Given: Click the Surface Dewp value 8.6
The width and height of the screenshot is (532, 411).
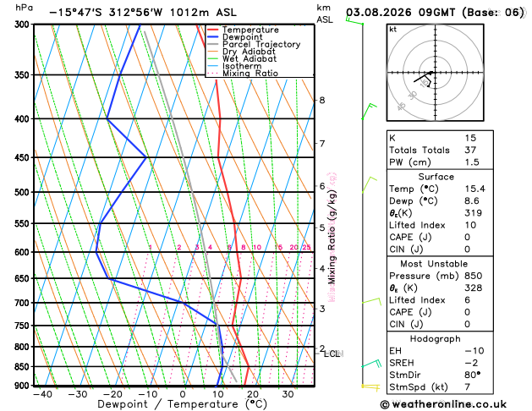Looking at the screenshot, I should click(472, 200).
